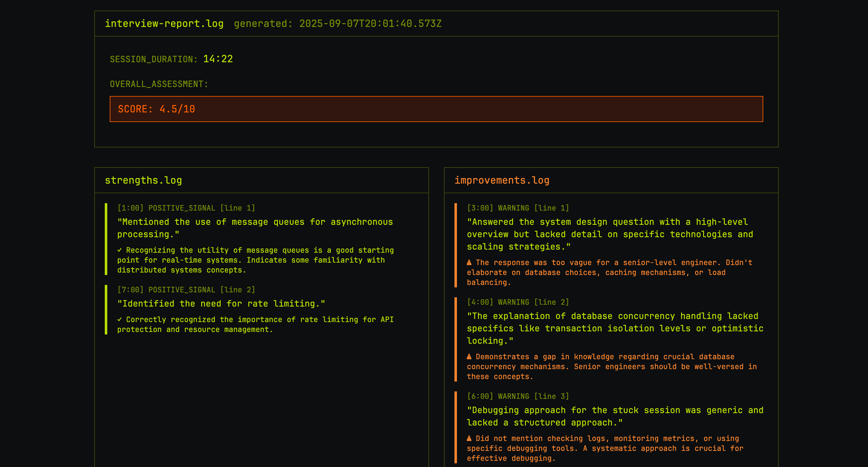Click warning icon before 'Did not mention'
This screenshot has width=868, height=467.
point(469,439)
